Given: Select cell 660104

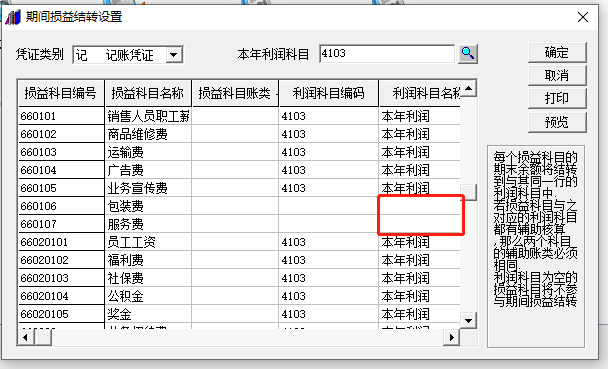Looking at the screenshot, I should tap(61, 170).
